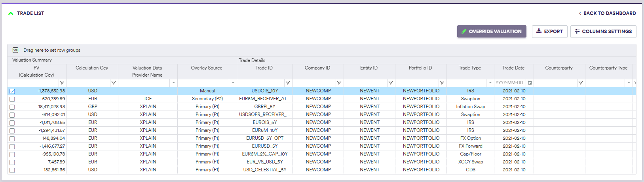This screenshot has width=644, height=182.
Task: Click the Calculation Ccy filter icon
Action: coord(113,83)
